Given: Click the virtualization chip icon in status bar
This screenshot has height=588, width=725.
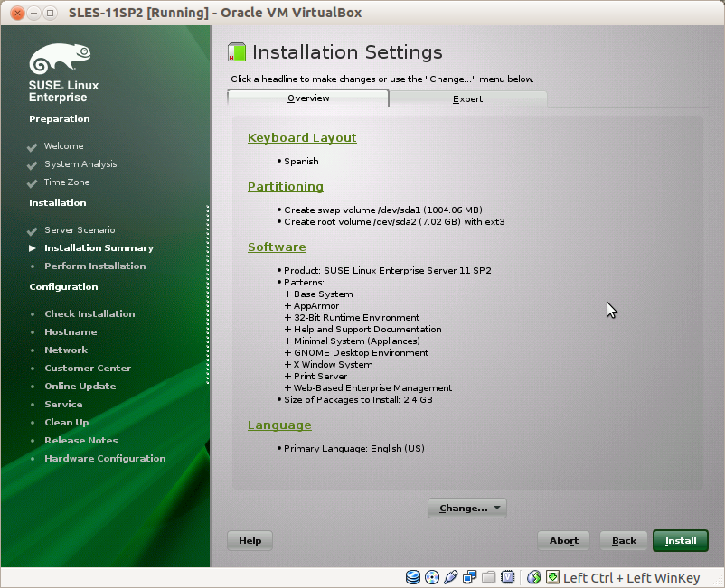Looking at the screenshot, I should 508,577.
